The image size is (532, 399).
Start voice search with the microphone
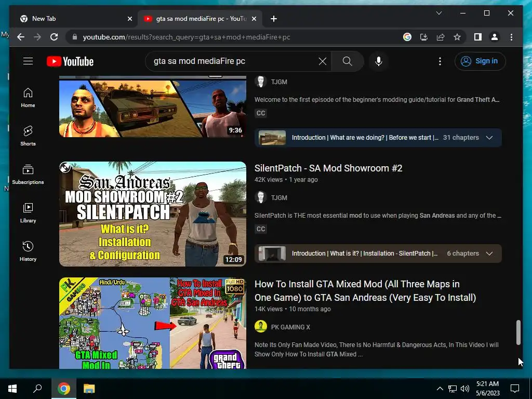pyautogui.click(x=379, y=61)
